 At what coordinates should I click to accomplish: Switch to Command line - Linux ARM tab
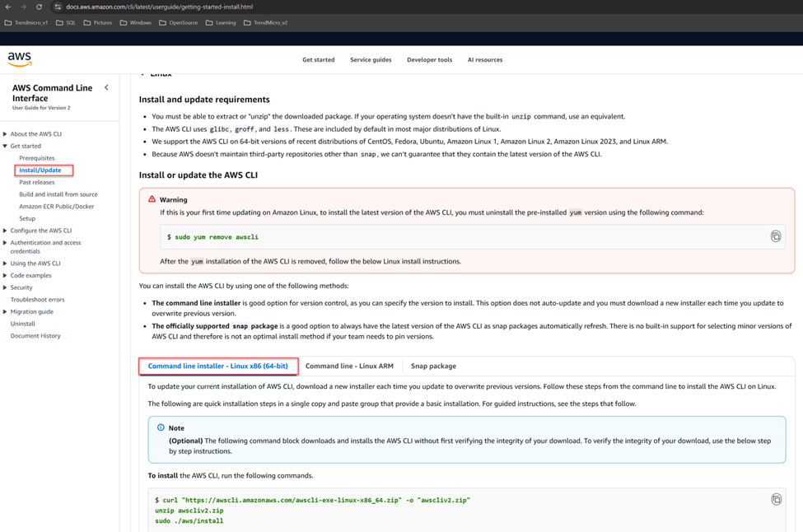(x=349, y=366)
